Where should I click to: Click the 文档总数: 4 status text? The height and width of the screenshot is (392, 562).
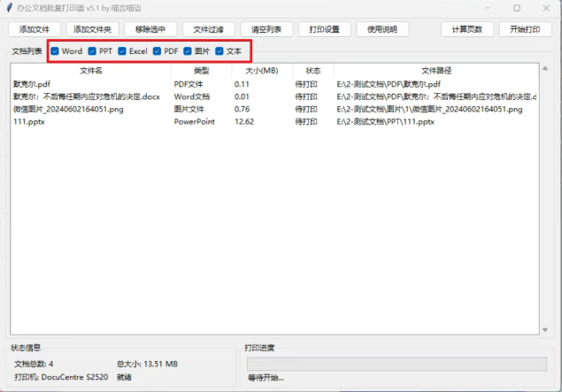coord(34,364)
